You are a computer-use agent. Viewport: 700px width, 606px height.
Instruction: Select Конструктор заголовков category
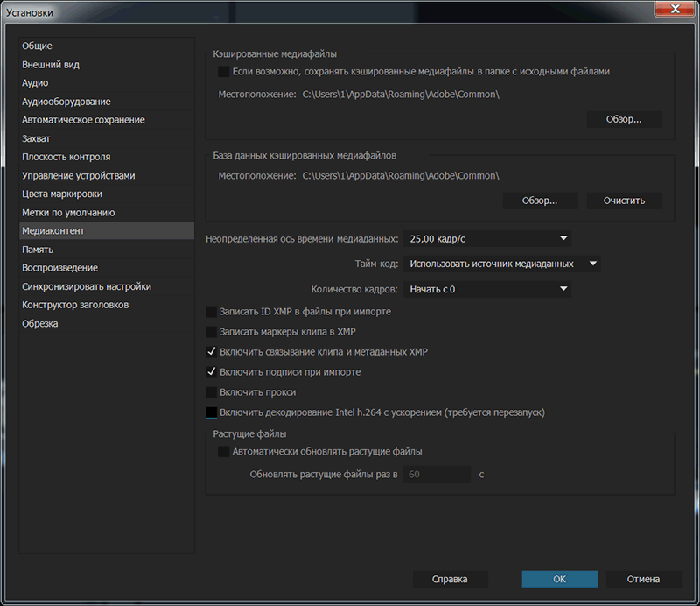pyautogui.click(x=107, y=305)
